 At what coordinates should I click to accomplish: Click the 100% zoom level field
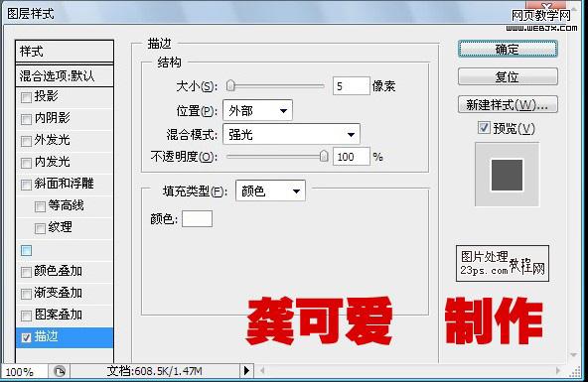pyautogui.click(x=25, y=372)
